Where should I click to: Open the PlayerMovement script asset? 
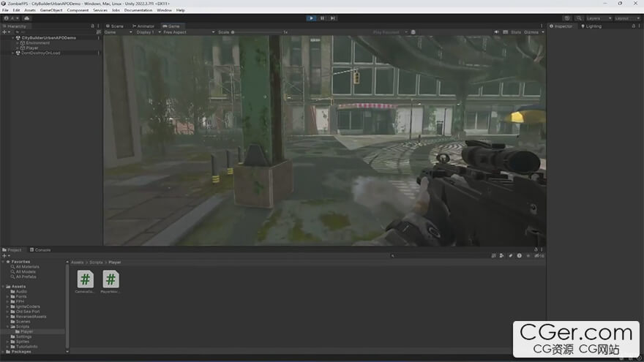[111, 279]
